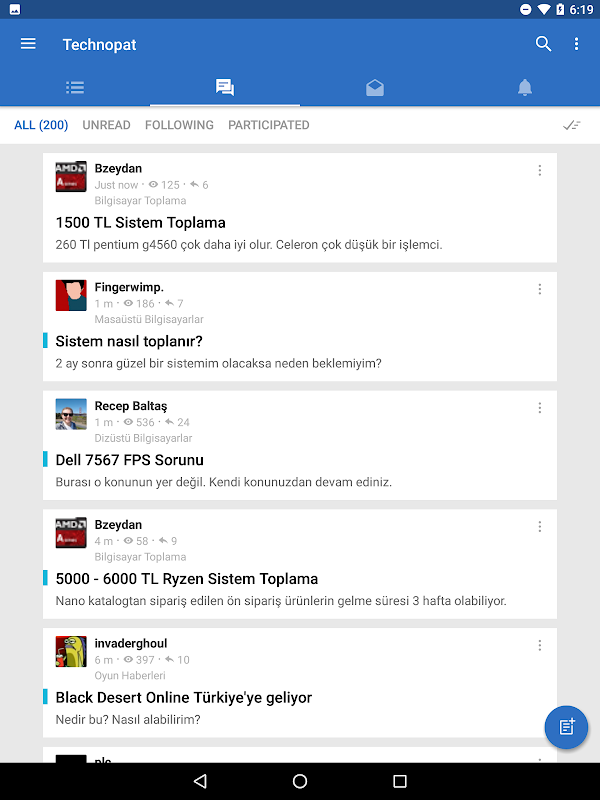Open thread 1500 TL Sistem Toplama
This screenshot has height=800, width=600.
(x=140, y=222)
